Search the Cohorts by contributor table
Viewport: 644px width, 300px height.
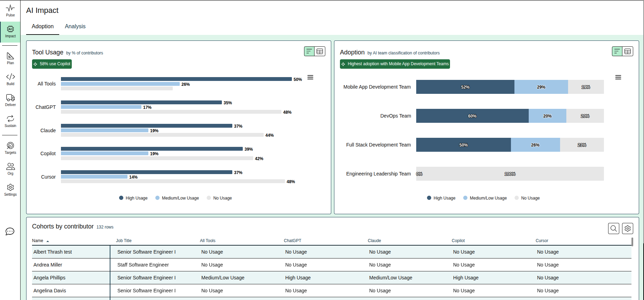point(613,228)
